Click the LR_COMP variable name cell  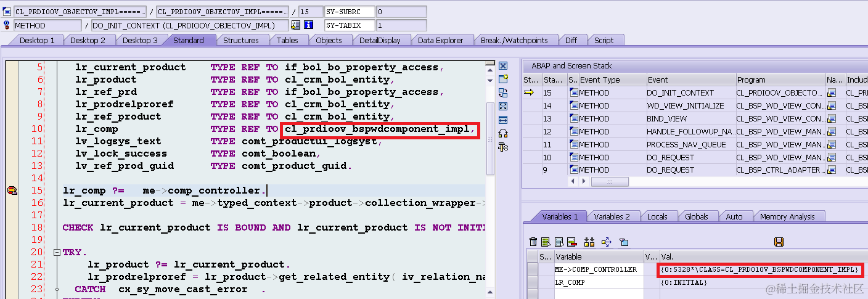pos(599,282)
